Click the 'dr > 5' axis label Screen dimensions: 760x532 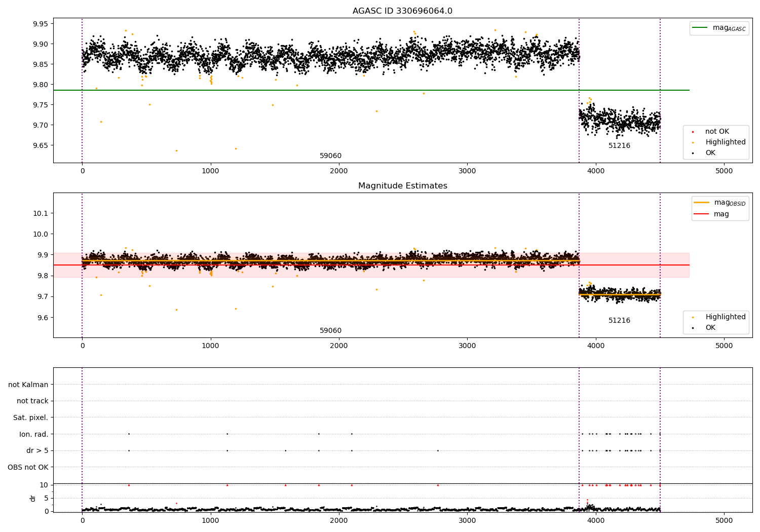coord(37,451)
